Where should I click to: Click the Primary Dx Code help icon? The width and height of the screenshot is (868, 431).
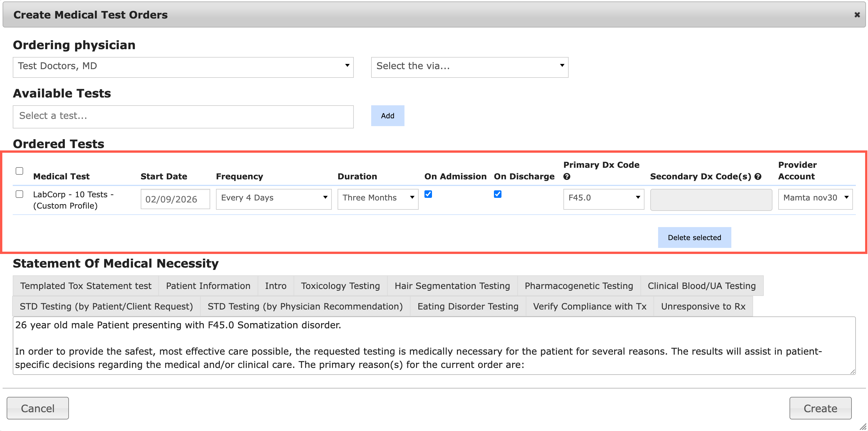coord(567,176)
